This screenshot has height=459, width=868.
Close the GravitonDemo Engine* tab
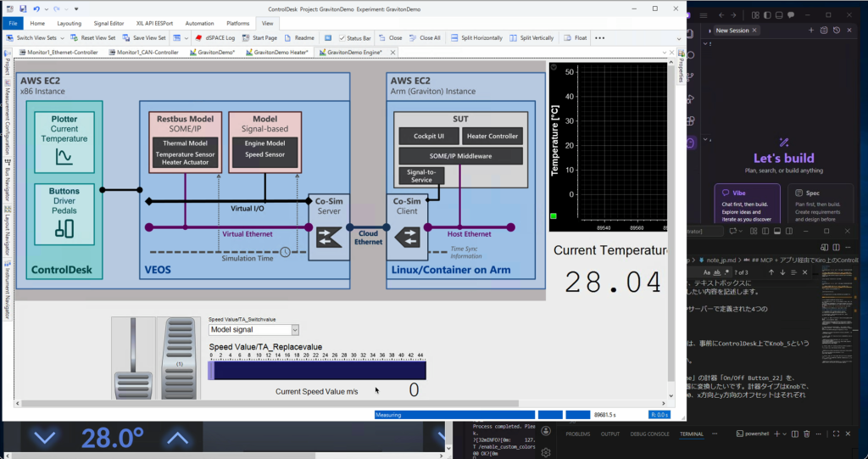392,53
